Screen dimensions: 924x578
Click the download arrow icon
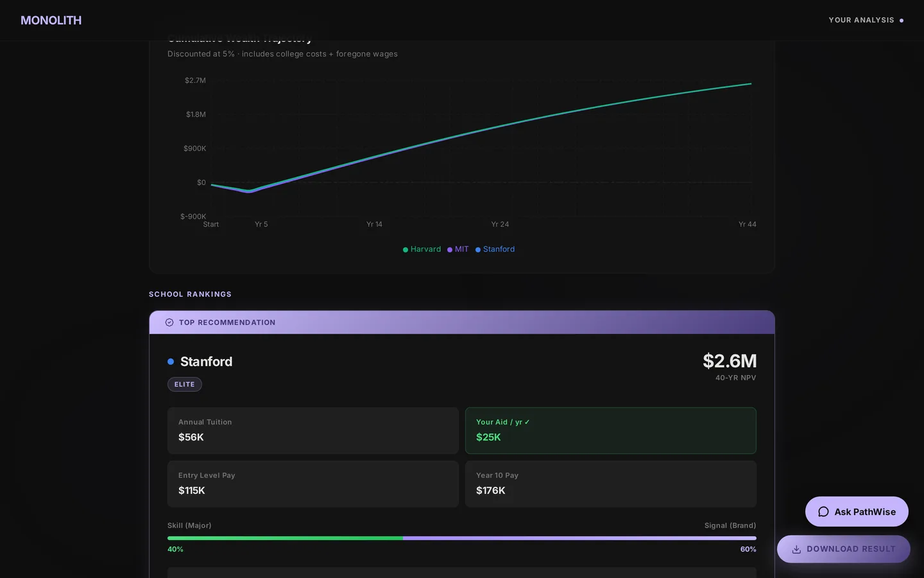point(796,550)
